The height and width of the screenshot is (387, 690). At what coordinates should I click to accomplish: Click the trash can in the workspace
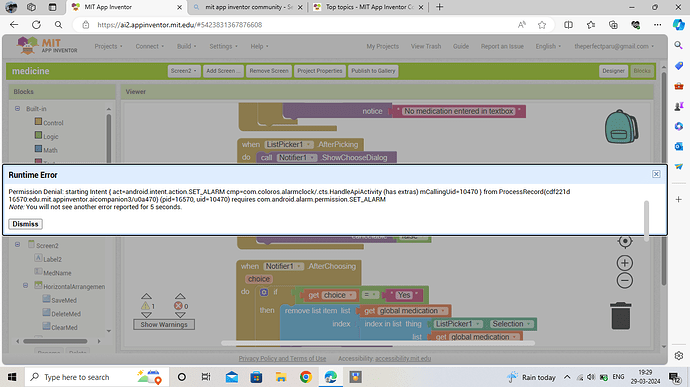coord(621,316)
